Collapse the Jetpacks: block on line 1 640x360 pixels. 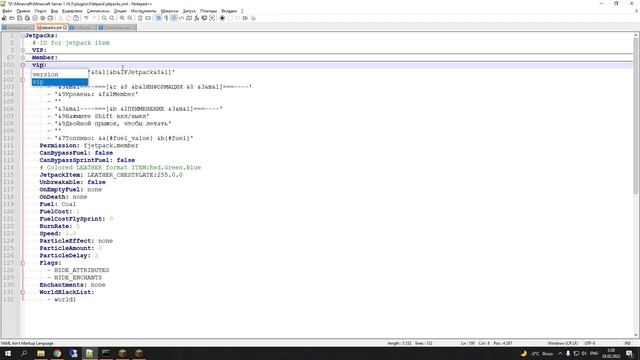23,36
